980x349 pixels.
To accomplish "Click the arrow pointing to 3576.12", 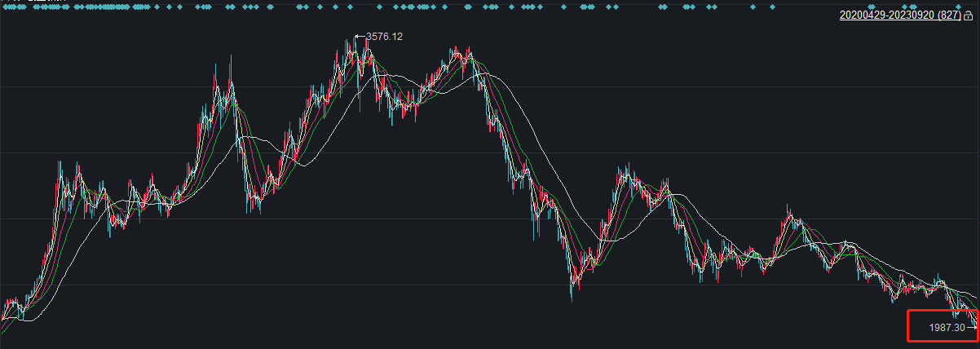I will pyautogui.click(x=360, y=37).
